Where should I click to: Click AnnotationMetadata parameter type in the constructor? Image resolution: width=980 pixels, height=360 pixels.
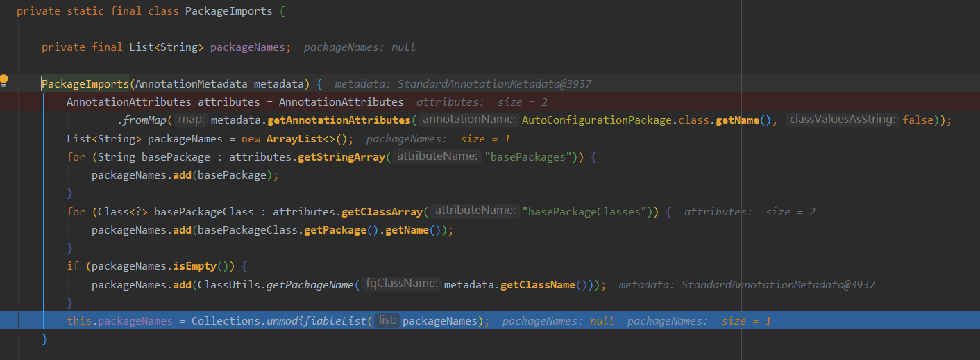[191, 84]
